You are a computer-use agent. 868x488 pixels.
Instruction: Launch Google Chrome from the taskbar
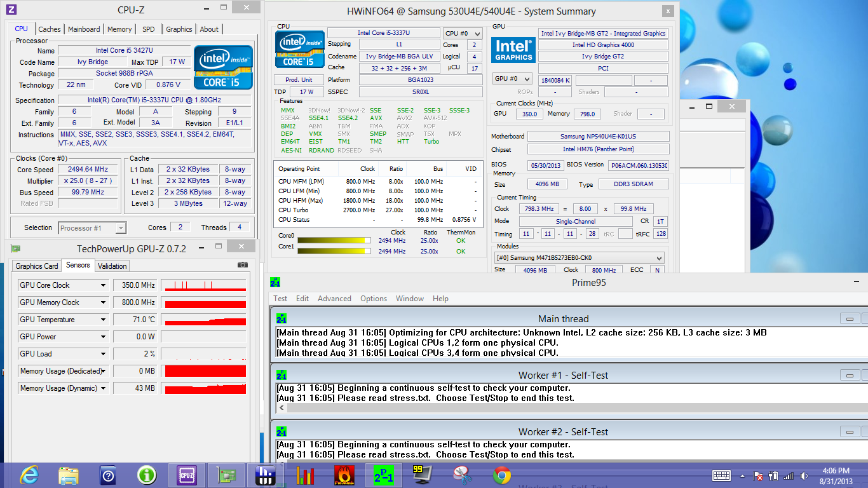(x=502, y=475)
